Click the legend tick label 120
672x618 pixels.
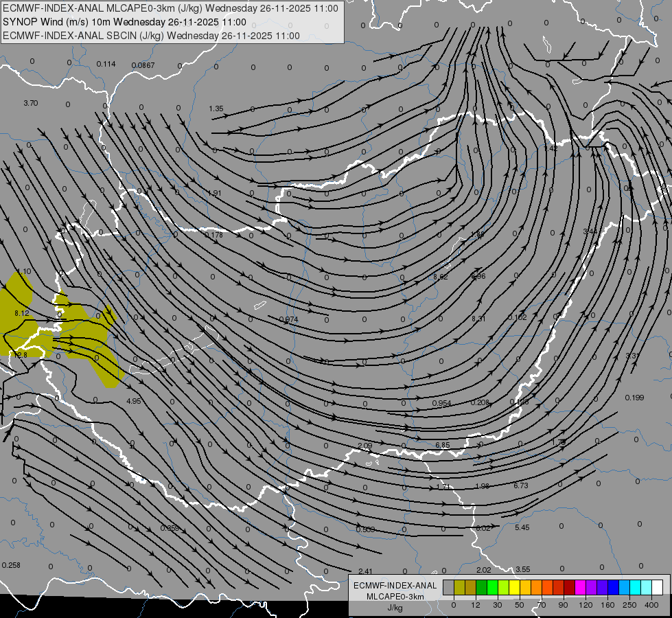586,605
